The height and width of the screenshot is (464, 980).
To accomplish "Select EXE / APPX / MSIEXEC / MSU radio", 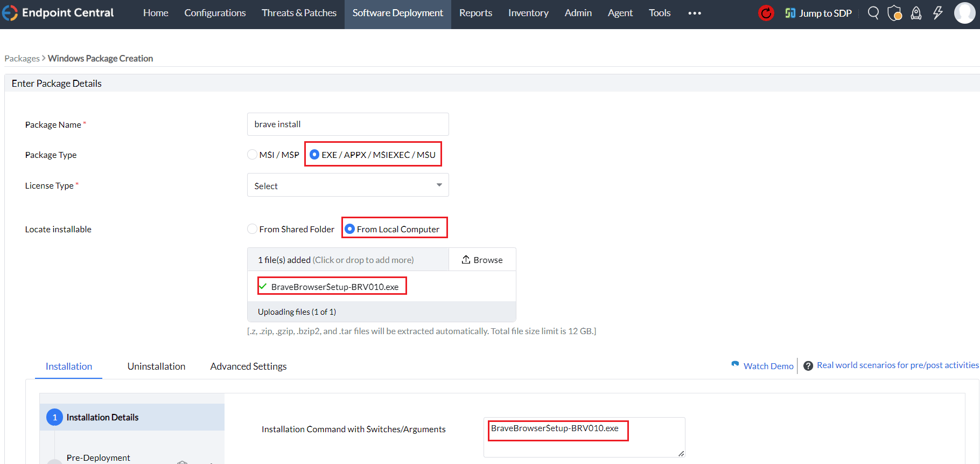I will point(314,155).
